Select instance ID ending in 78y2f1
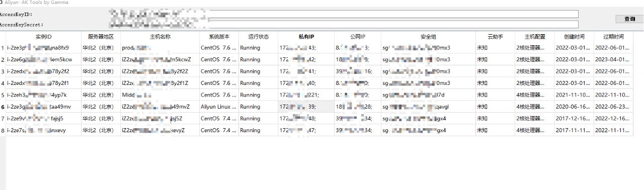 (x=44, y=83)
